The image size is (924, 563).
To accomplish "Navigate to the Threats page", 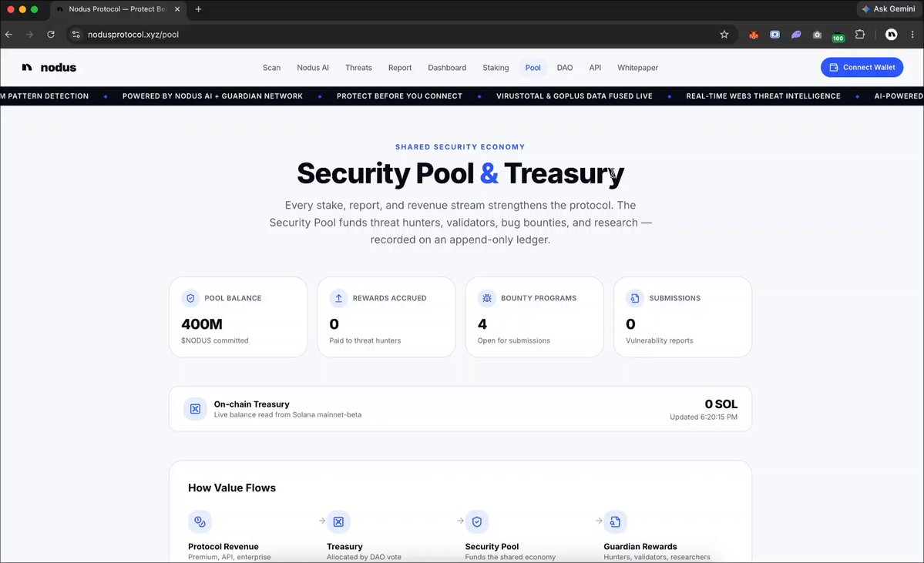I will (358, 68).
